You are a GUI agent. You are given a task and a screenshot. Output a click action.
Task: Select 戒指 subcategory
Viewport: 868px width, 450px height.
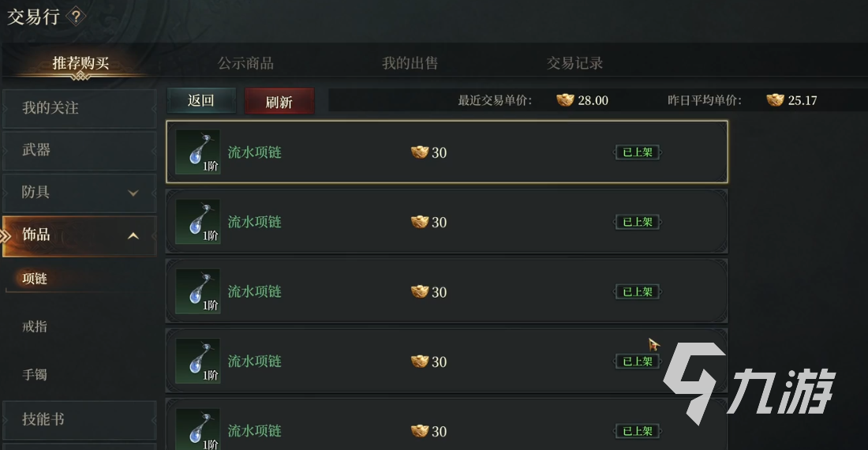click(x=34, y=327)
